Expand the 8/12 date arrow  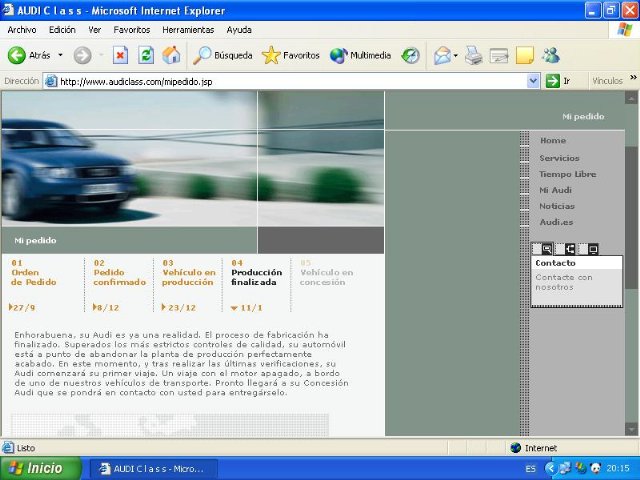pyautogui.click(x=95, y=307)
